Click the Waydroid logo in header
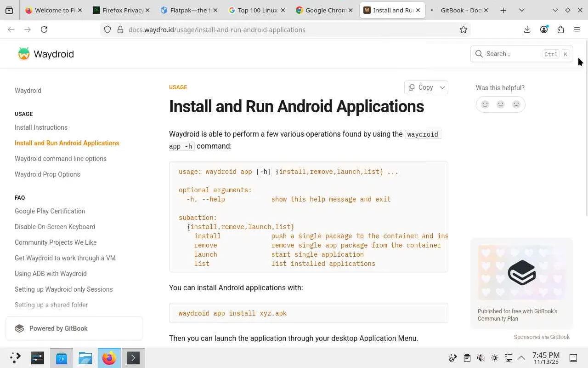588x368 pixels. tap(45, 54)
